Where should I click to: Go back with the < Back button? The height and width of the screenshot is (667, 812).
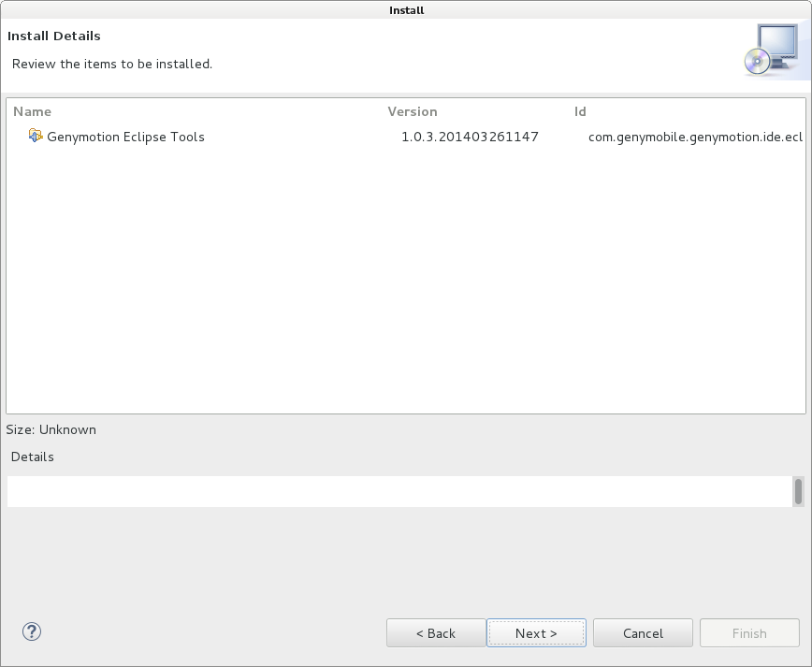pos(436,632)
